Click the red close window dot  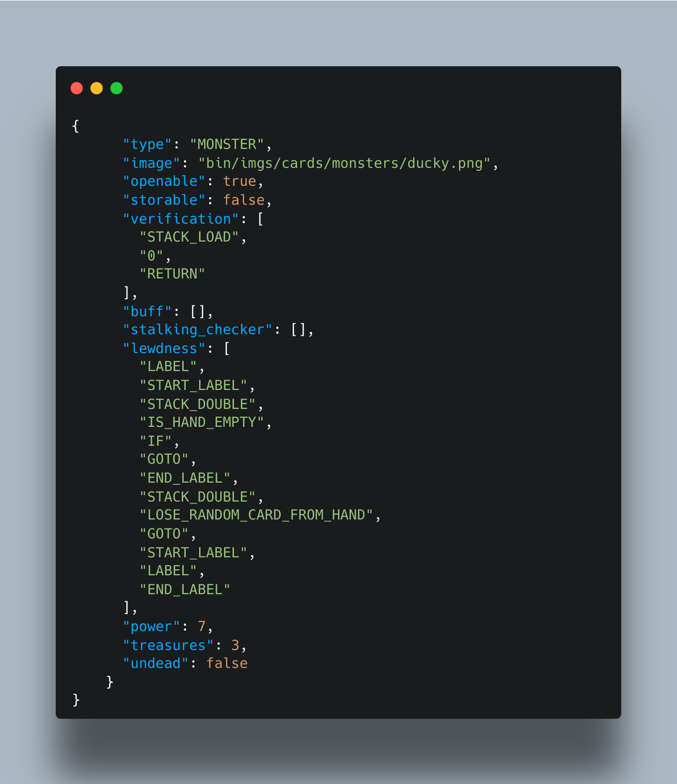[x=77, y=88]
